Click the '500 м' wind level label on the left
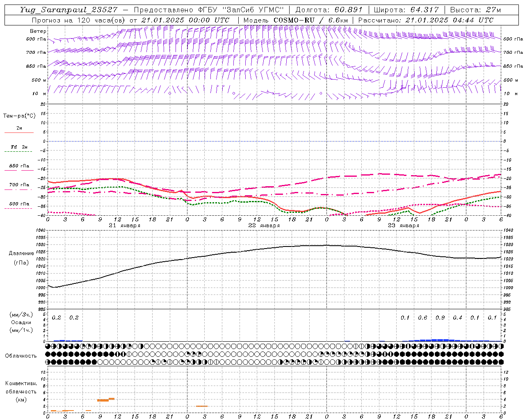The image size is (525, 420). tap(39, 80)
